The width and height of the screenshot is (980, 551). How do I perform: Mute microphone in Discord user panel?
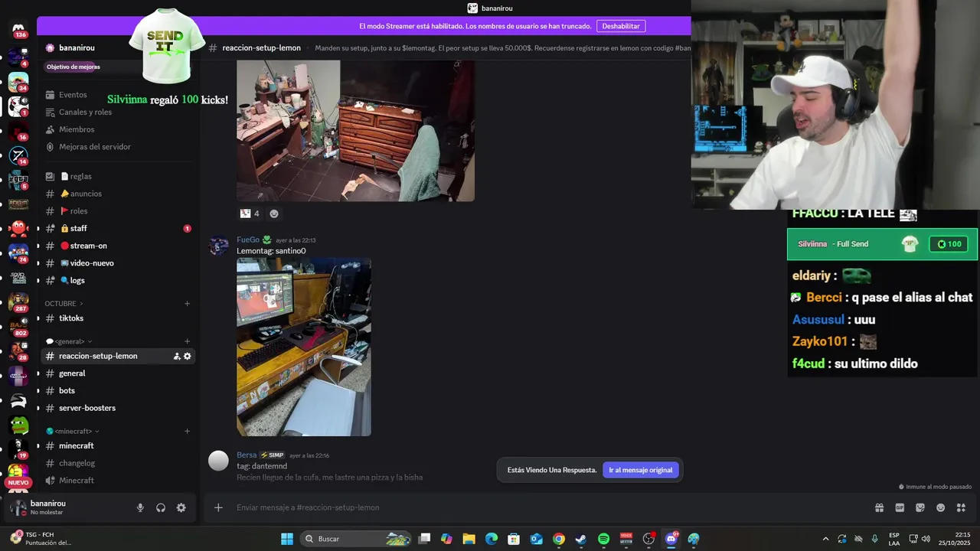click(140, 507)
